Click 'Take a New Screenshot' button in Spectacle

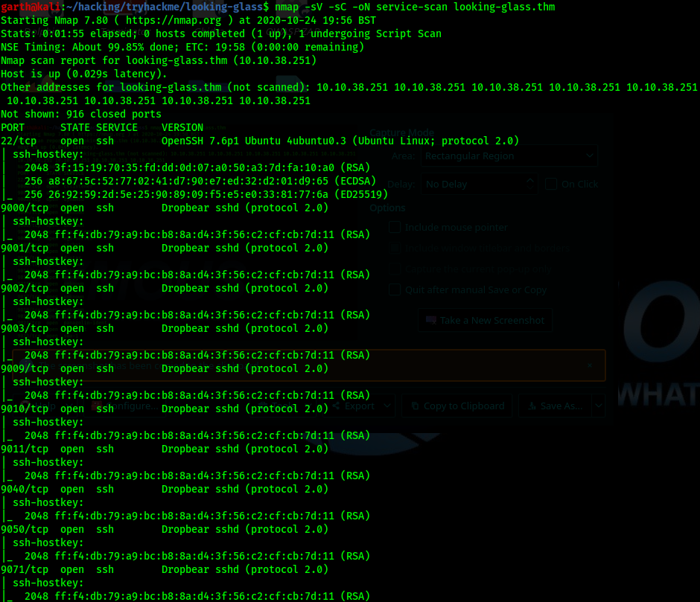(x=486, y=320)
